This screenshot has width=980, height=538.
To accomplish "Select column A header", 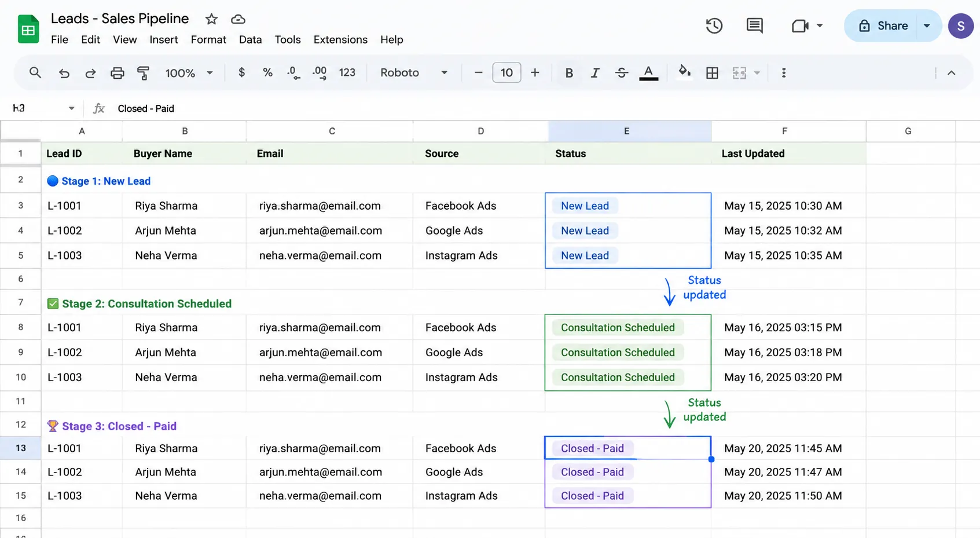I will pyautogui.click(x=82, y=131).
